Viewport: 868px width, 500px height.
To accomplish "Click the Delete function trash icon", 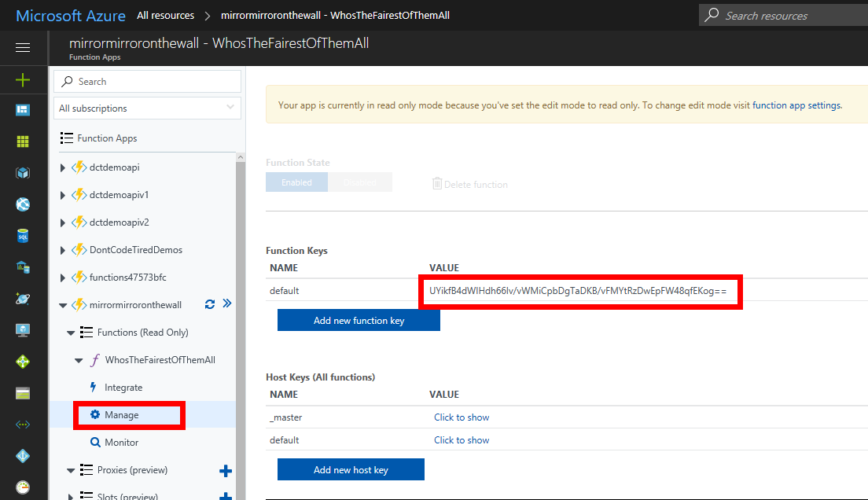I will [437, 183].
